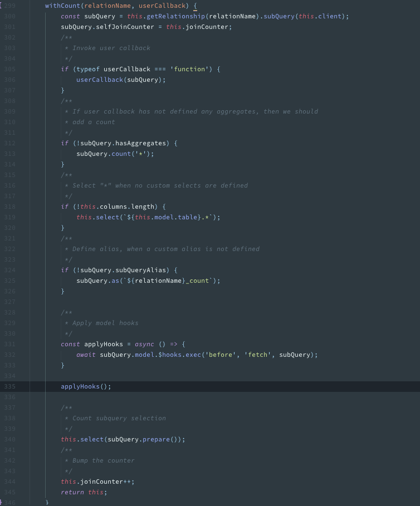The width and height of the screenshot is (420, 506).
Task: Click line number 335 in gutter
Action: pyautogui.click(x=9, y=387)
